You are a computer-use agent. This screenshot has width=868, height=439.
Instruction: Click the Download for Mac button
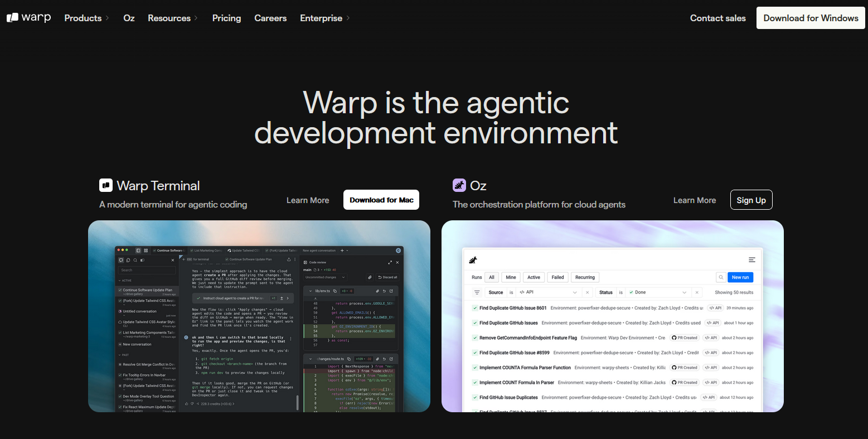click(x=381, y=200)
